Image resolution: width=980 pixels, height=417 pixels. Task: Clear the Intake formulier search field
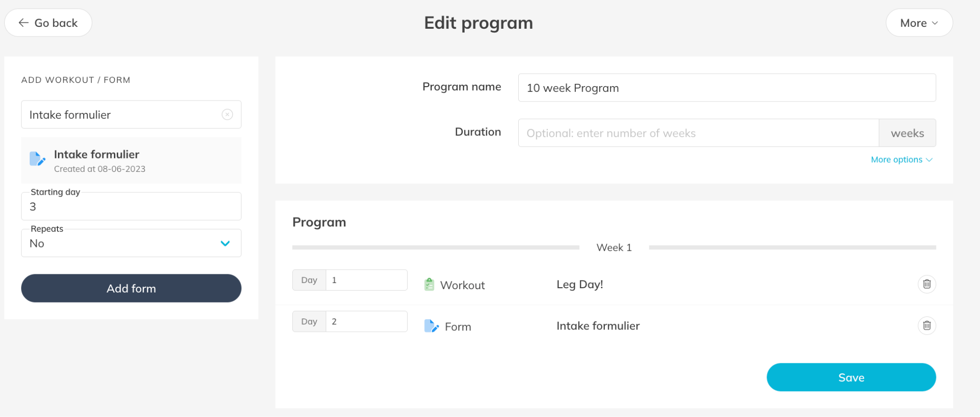pyautogui.click(x=227, y=114)
